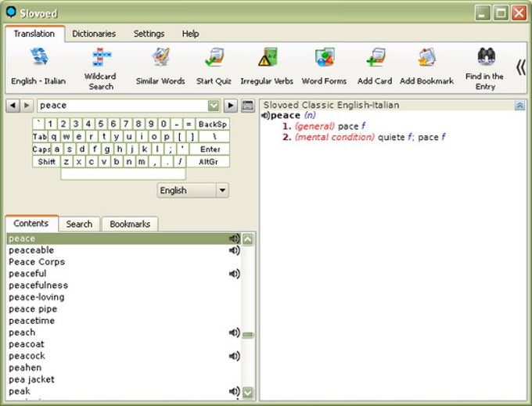
Task: Click the m key on virtual keyboard
Action: tap(142, 162)
